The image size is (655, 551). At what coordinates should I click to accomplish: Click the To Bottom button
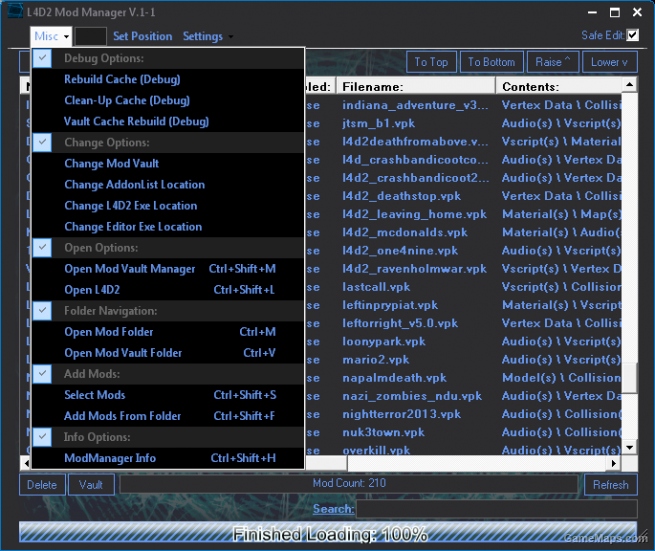coord(491,62)
